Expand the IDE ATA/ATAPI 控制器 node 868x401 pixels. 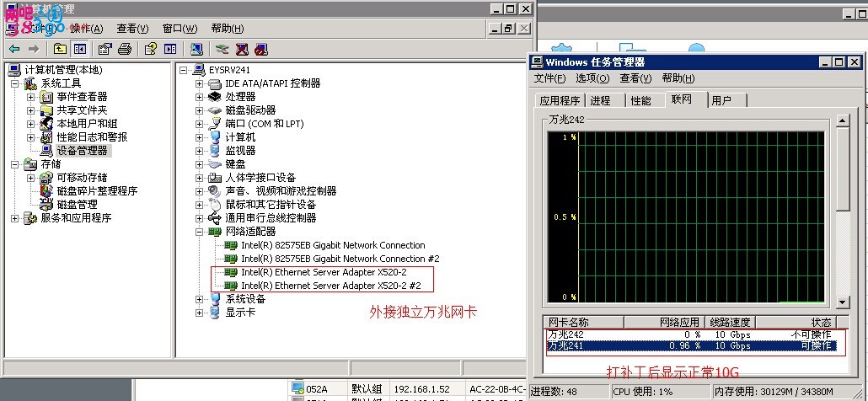[199, 83]
